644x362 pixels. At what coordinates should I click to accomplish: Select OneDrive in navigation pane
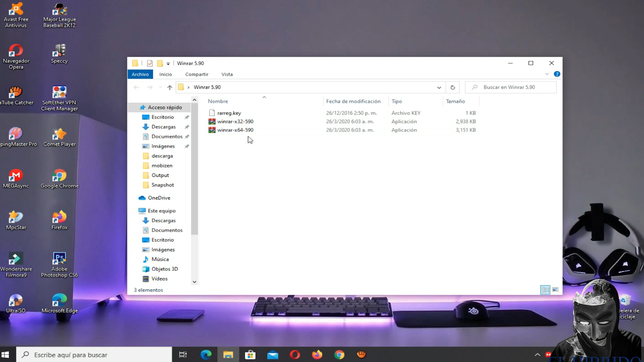pos(159,198)
